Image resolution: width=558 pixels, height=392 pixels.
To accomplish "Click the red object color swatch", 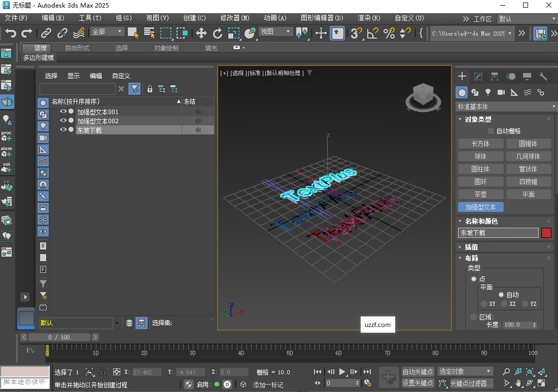I will coord(546,233).
